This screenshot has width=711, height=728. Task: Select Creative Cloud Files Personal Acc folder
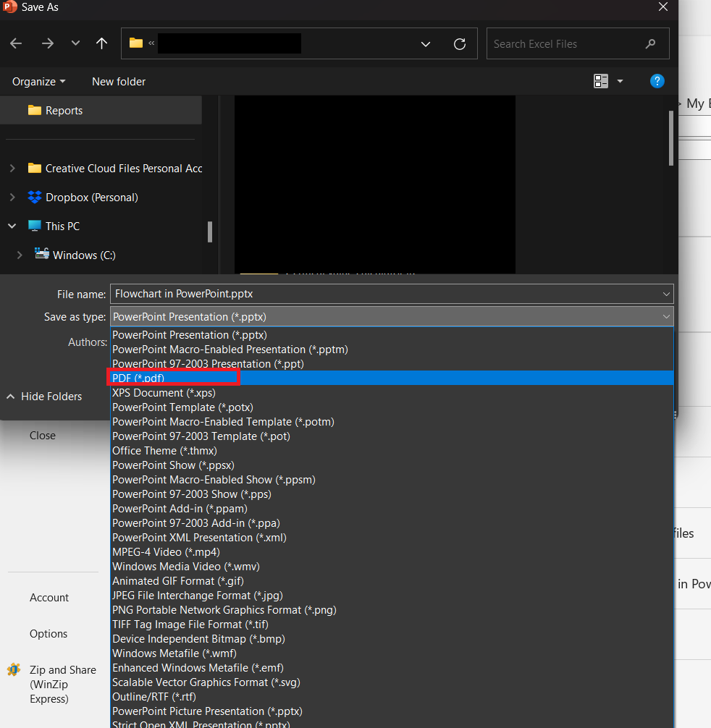(x=115, y=169)
